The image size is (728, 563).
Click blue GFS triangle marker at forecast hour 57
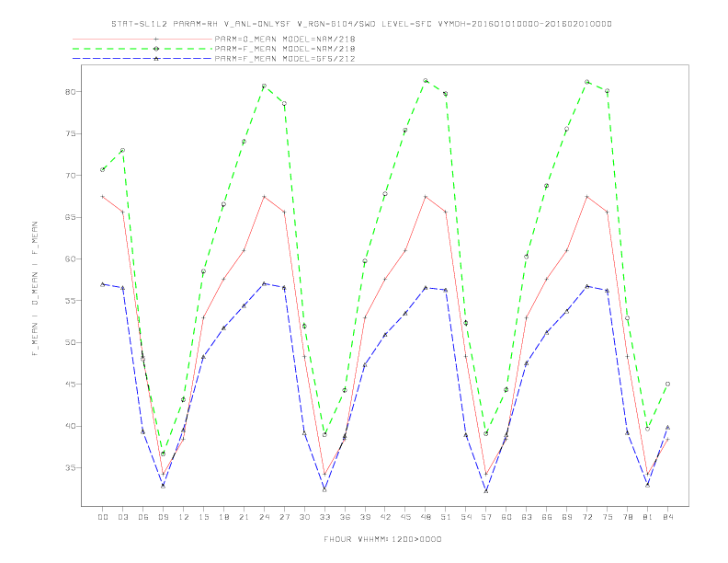(x=486, y=491)
